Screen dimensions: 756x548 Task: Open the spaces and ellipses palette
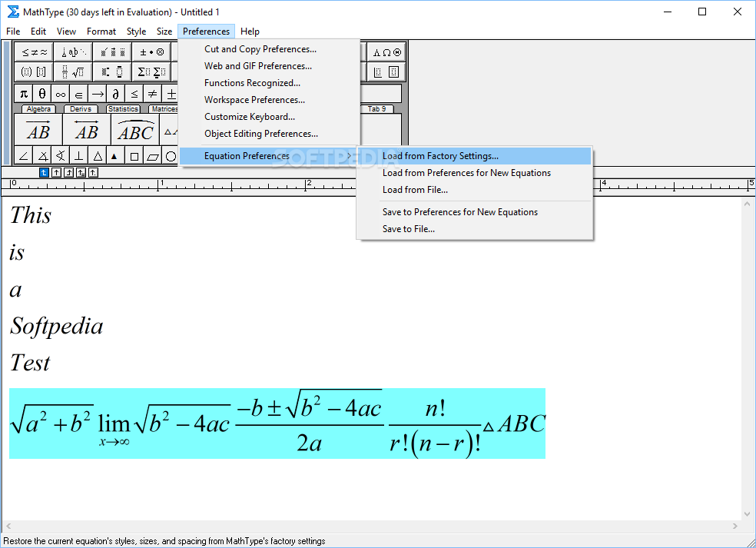pyautogui.click(x=73, y=52)
